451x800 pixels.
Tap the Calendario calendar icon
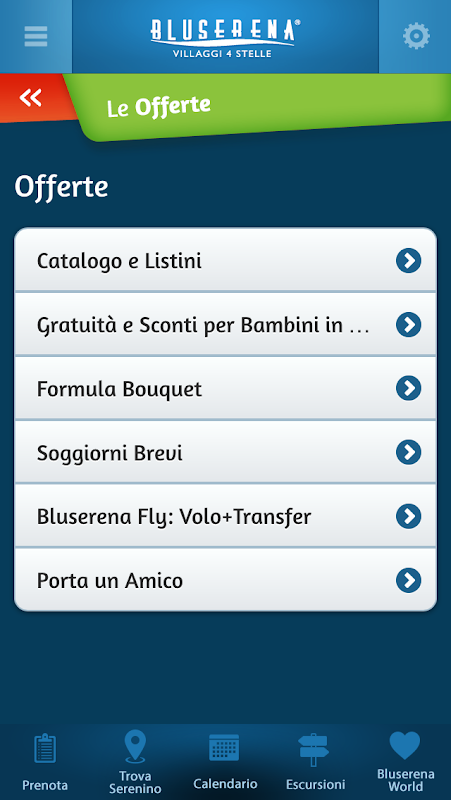224,748
